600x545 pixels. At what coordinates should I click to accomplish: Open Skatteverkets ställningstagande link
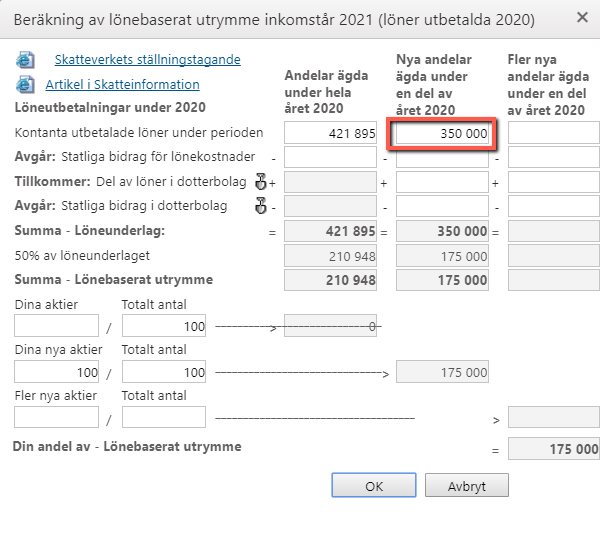click(147, 60)
